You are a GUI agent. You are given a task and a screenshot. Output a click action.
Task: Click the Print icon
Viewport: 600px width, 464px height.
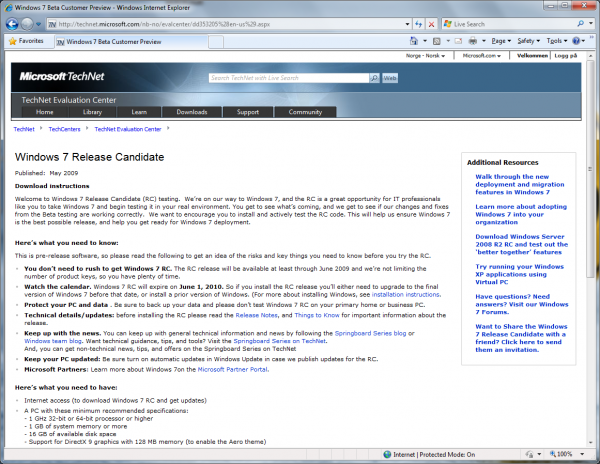(x=473, y=41)
